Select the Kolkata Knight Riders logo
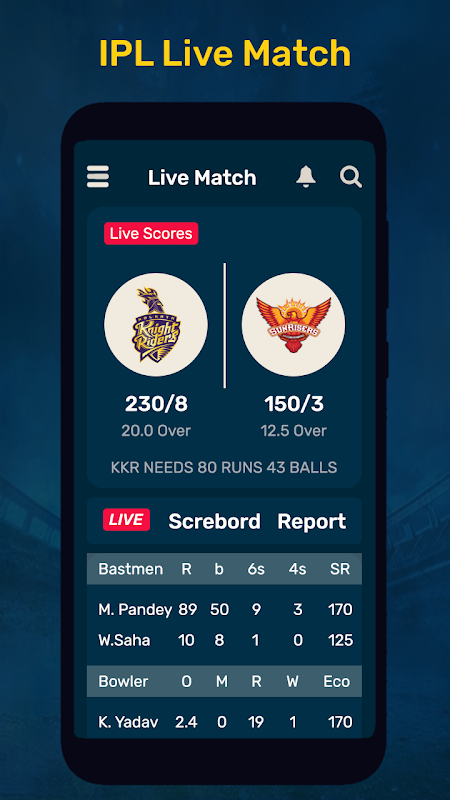Viewport: 450px width, 800px height. pos(156,324)
